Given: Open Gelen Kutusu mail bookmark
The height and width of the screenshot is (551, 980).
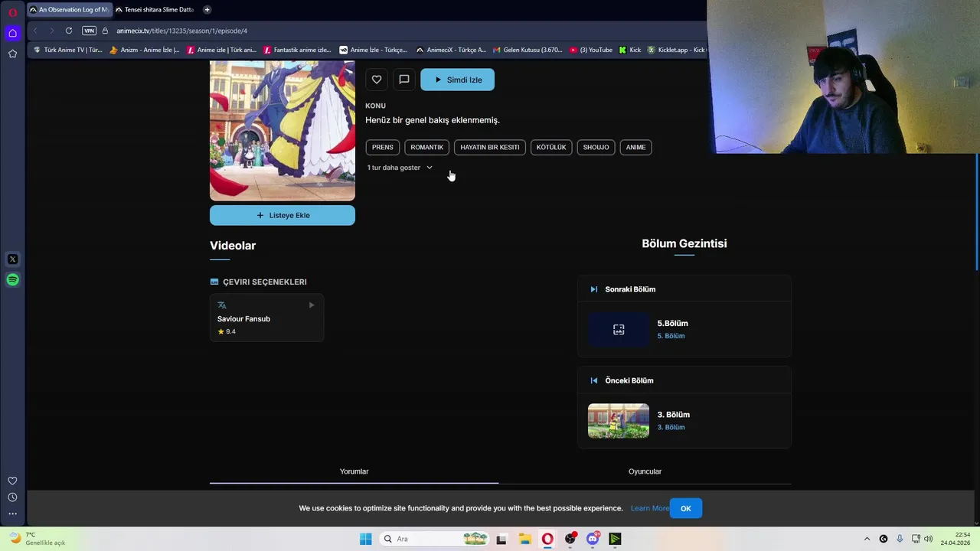Looking at the screenshot, I should (527, 50).
